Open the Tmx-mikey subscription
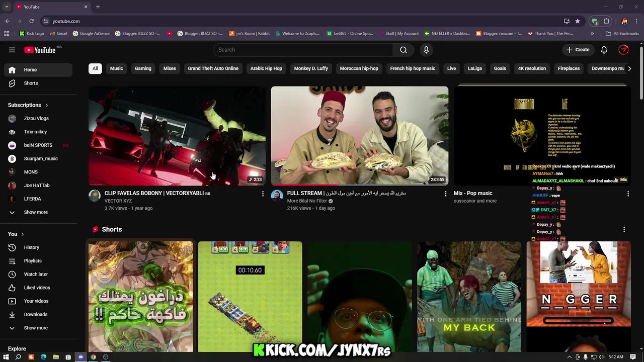Image resolution: width=644 pixels, height=362 pixels. [x=39, y=132]
